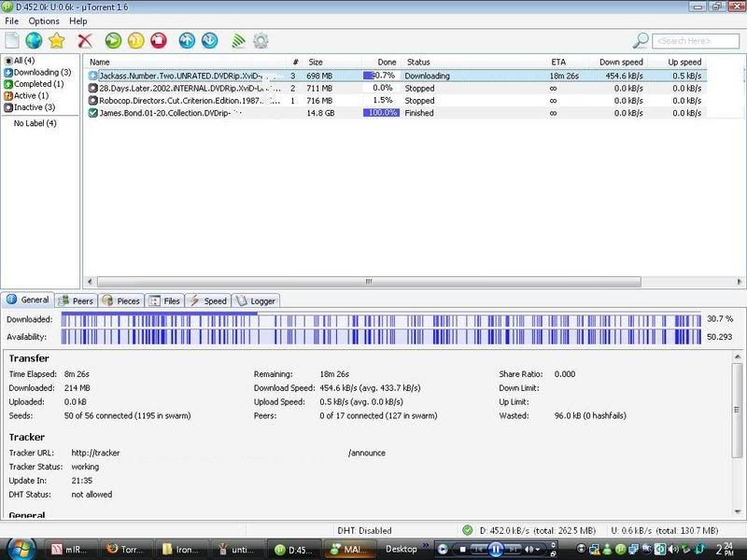This screenshot has height=560, width=747.
Task: Sort torrents by the Down speed column
Action: tap(621, 62)
